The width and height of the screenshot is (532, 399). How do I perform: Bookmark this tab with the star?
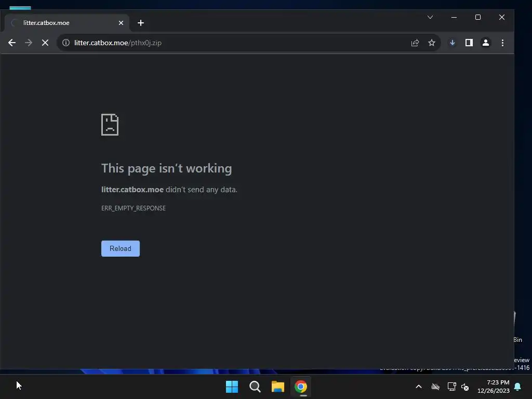click(x=432, y=43)
